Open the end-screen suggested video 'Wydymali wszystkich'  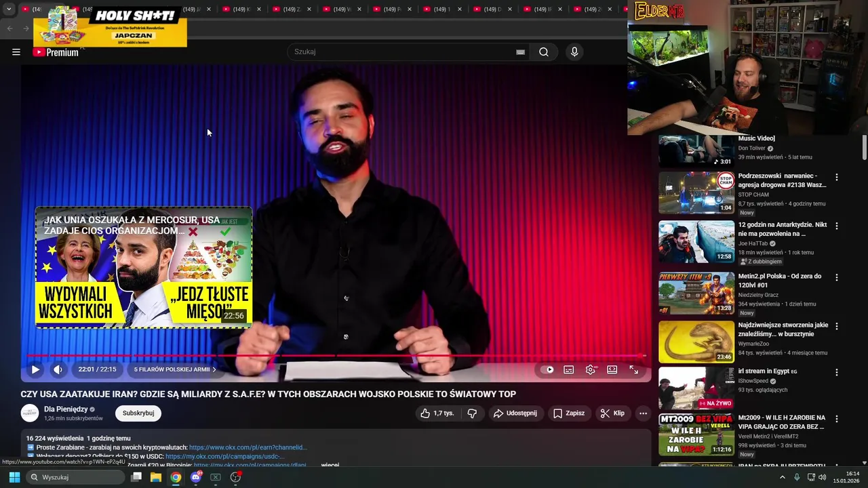click(144, 268)
